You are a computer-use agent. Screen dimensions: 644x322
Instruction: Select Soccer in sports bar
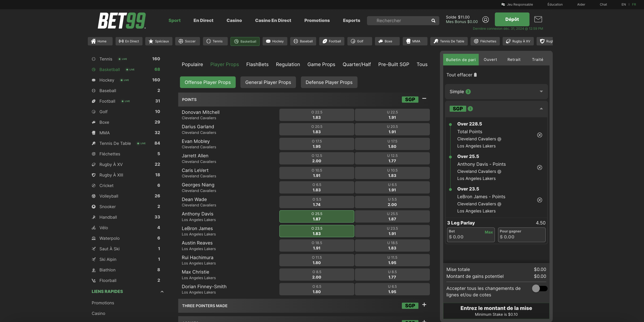(187, 41)
